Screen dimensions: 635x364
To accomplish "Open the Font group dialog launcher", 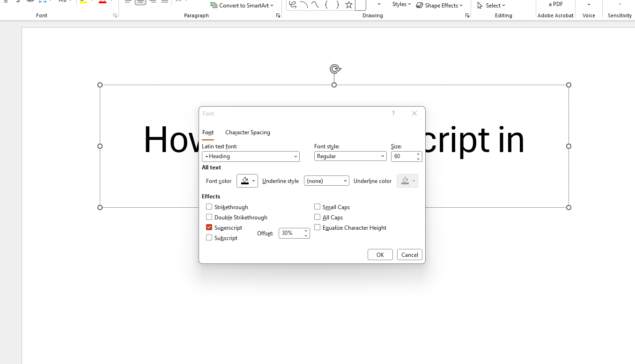I will pos(115,16).
